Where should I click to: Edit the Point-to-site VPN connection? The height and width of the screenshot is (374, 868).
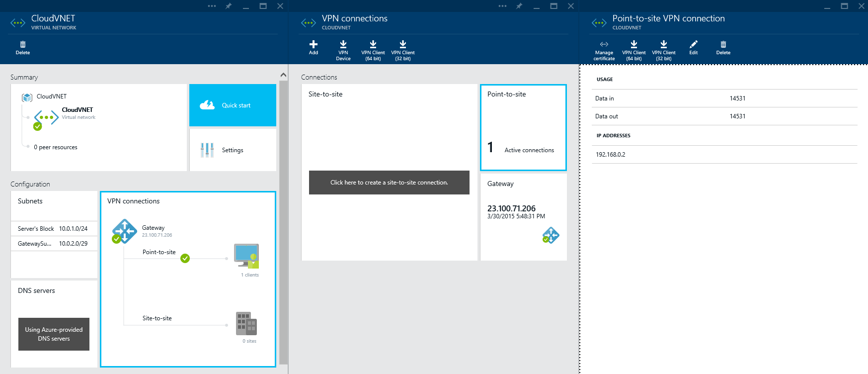pos(694,48)
